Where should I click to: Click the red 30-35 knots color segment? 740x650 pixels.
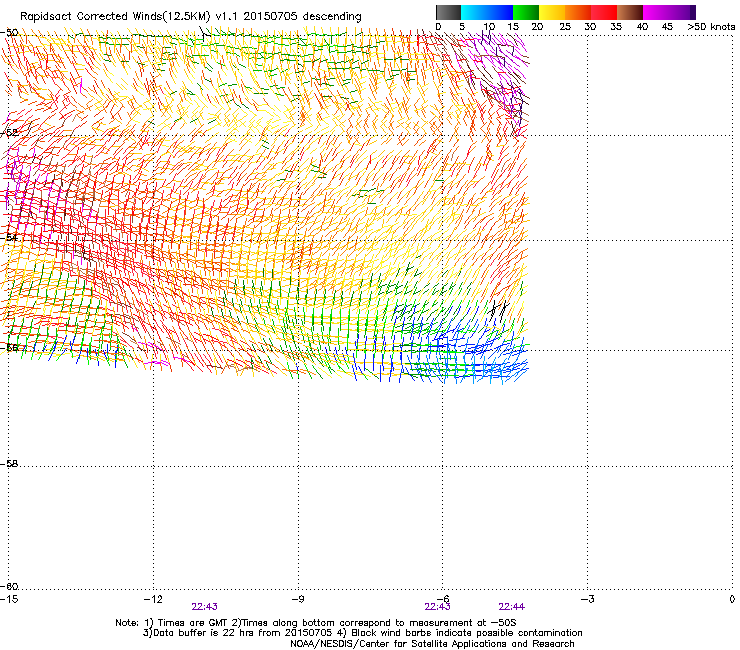pos(604,12)
